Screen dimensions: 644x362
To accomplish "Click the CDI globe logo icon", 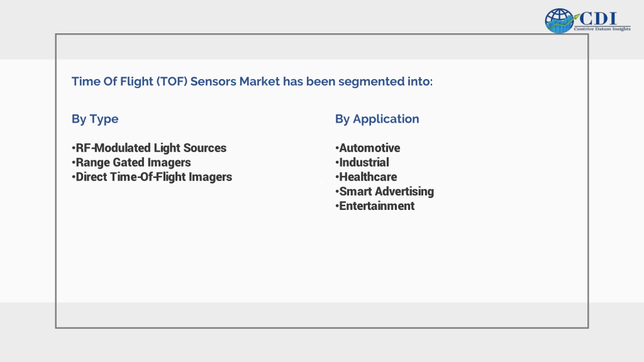I will 559,21.
